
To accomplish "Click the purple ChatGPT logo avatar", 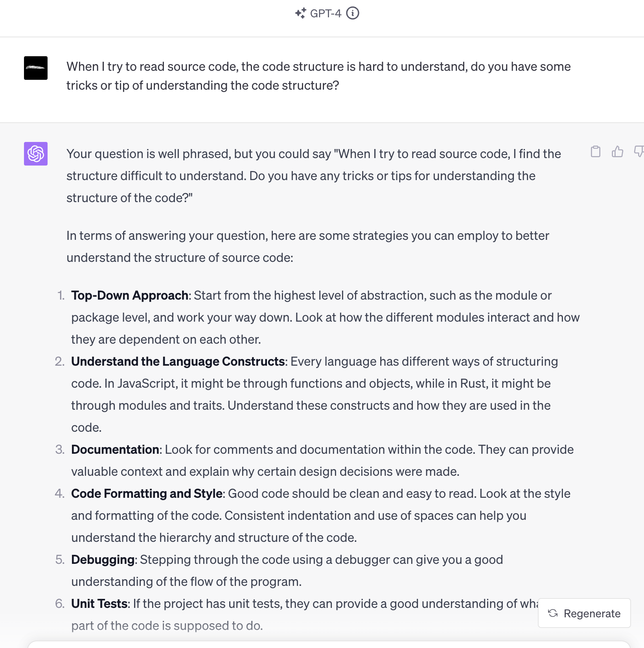I will (x=36, y=154).
